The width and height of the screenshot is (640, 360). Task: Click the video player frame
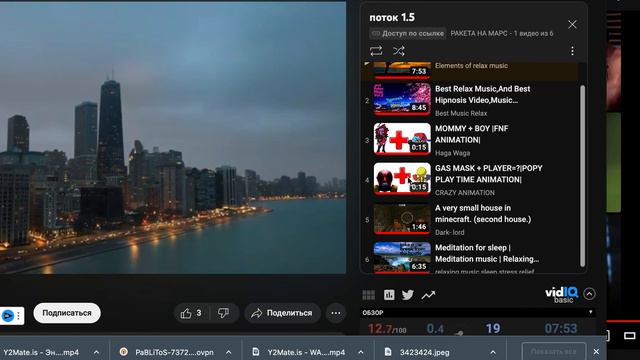[x=173, y=138]
